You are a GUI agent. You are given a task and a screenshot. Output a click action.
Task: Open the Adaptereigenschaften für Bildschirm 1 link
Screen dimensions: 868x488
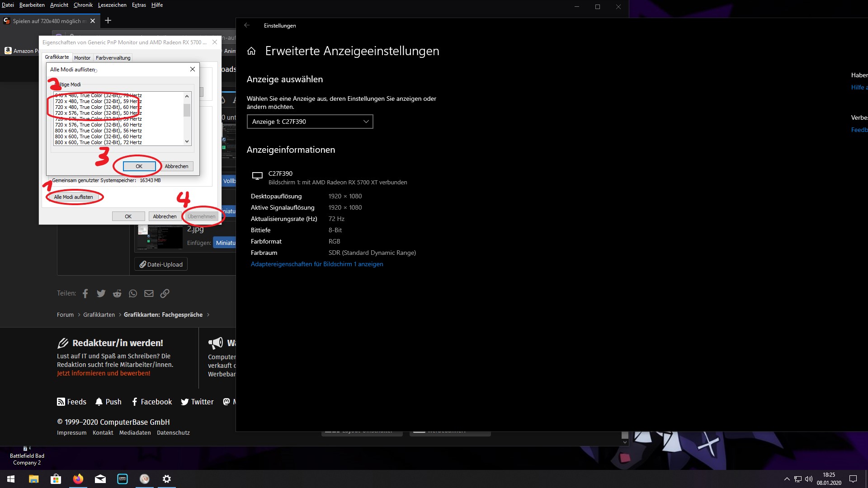pos(317,264)
